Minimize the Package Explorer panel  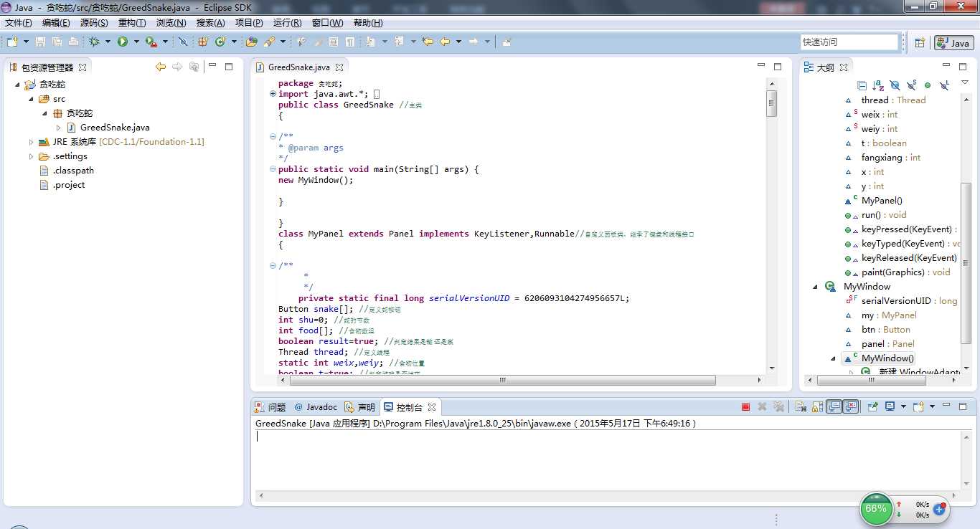click(x=212, y=65)
